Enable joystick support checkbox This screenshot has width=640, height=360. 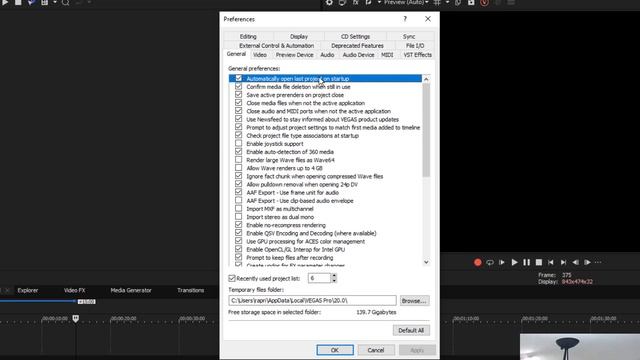click(238, 144)
